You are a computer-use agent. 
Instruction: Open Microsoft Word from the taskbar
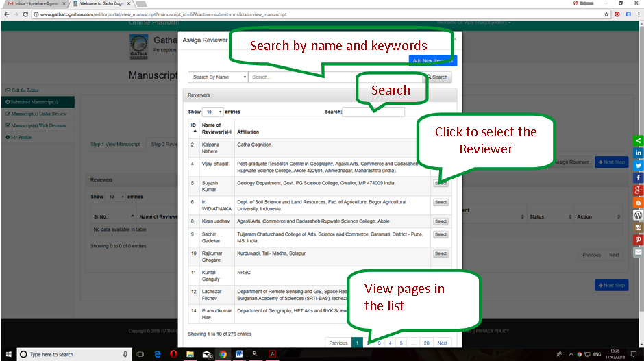(x=239, y=354)
